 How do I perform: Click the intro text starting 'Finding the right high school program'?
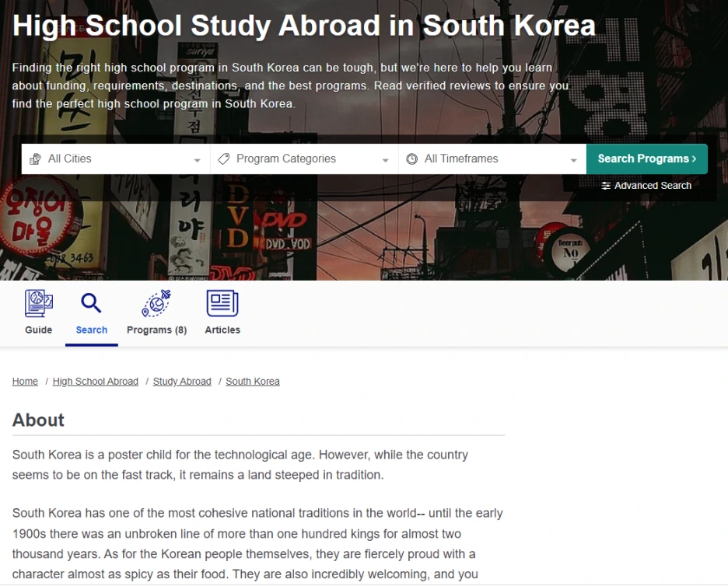coord(290,85)
